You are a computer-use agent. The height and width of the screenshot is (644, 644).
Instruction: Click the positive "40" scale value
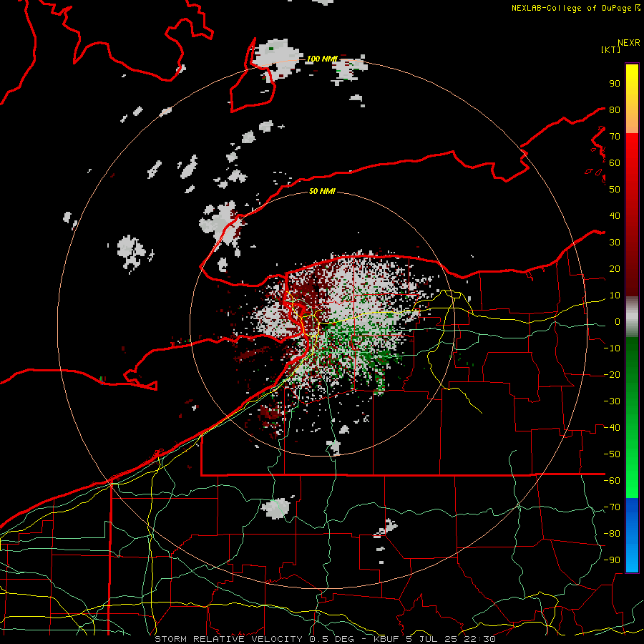[615, 215]
